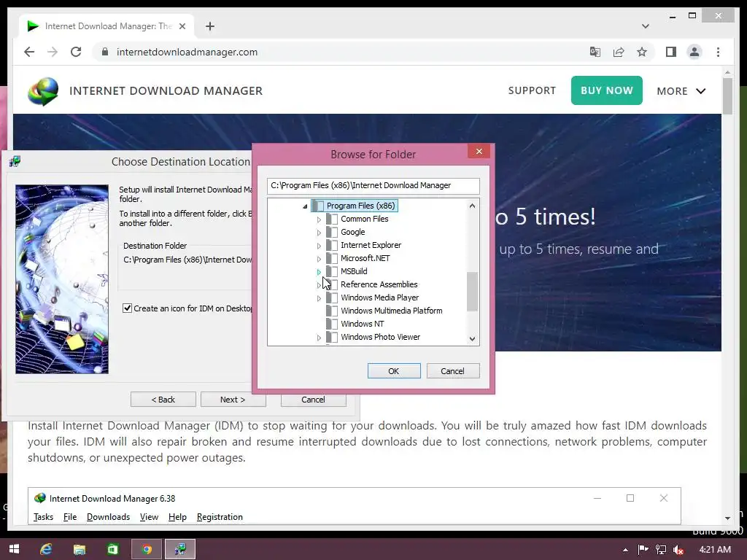Click the share page icon

(x=619, y=52)
